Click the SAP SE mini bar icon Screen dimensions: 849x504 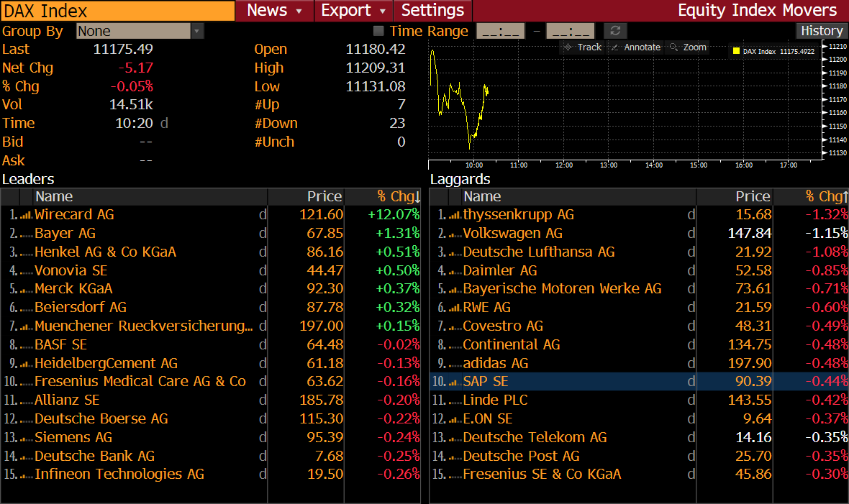click(x=454, y=382)
